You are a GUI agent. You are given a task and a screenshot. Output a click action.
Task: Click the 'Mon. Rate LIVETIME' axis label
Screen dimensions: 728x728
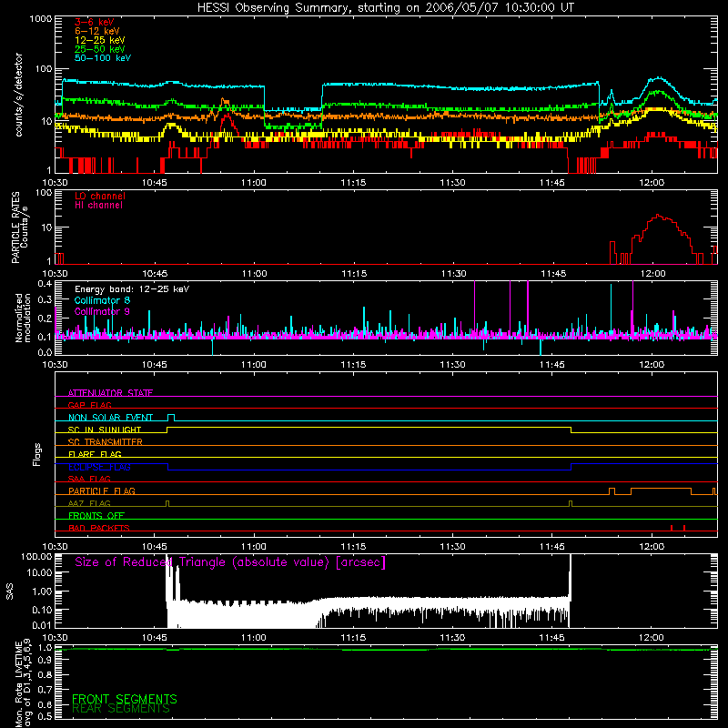pos(23,682)
